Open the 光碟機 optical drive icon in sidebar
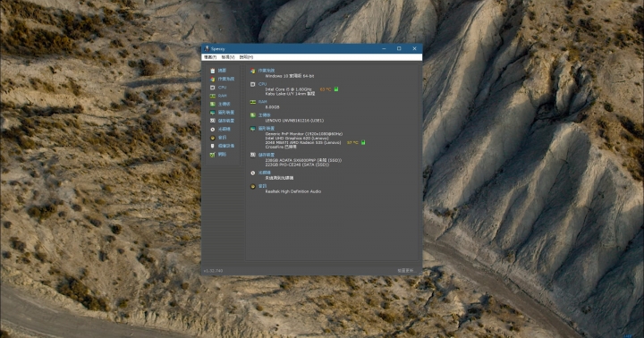This screenshot has height=338, width=644. (x=212, y=130)
